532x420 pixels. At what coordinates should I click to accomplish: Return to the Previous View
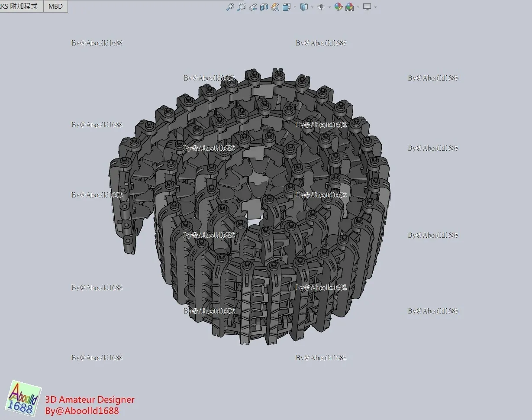click(253, 7)
